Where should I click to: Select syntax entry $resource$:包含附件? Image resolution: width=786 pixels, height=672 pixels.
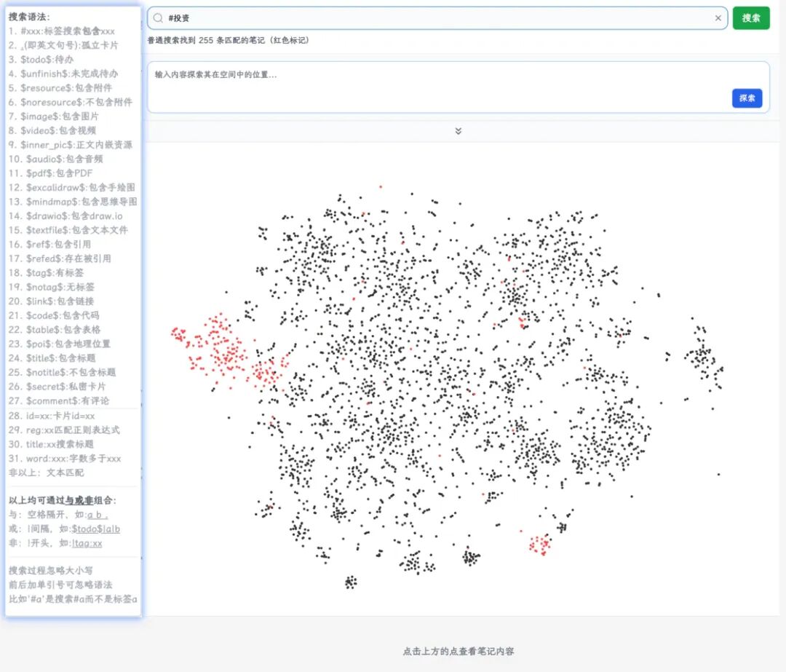(60, 88)
